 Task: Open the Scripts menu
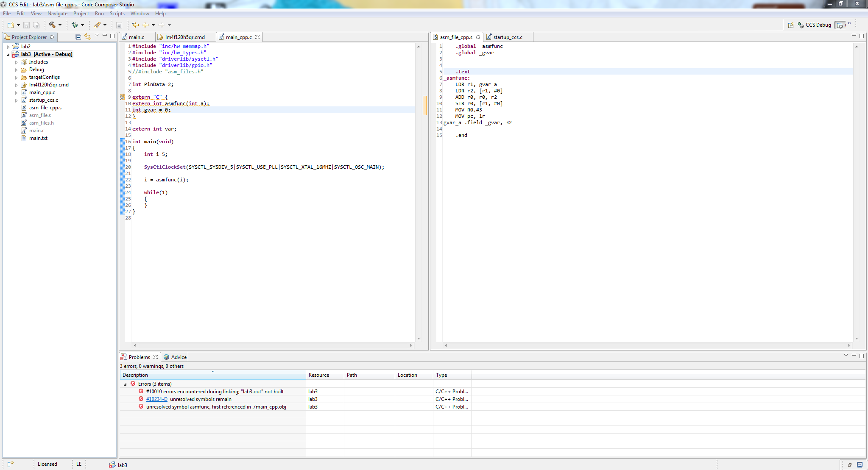click(x=117, y=14)
